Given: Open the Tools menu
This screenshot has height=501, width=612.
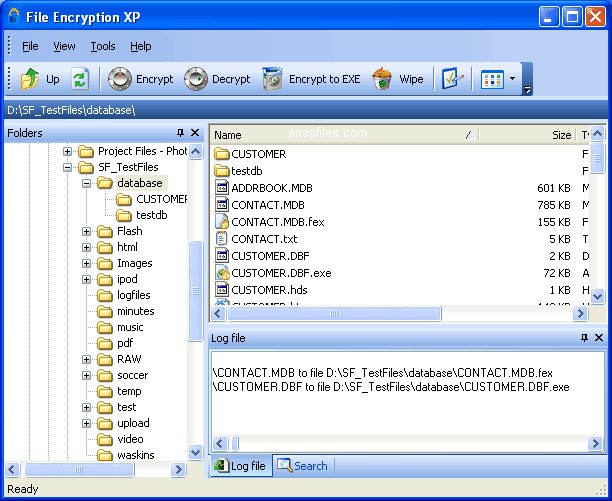Looking at the screenshot, I should [x=103, y=46].
